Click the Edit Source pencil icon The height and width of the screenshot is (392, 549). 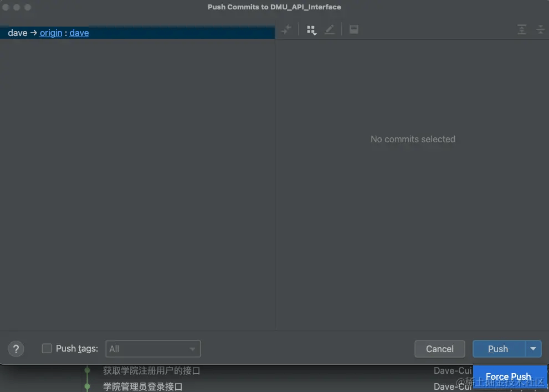click(x=330, y=30)
